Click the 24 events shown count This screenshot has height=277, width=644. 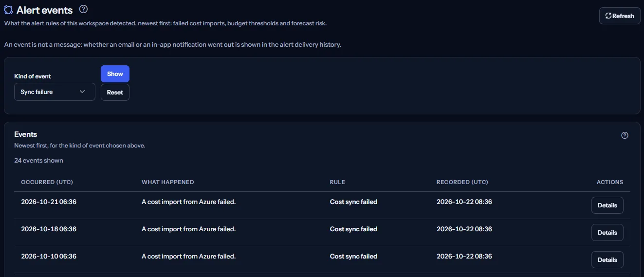(38, 160)
